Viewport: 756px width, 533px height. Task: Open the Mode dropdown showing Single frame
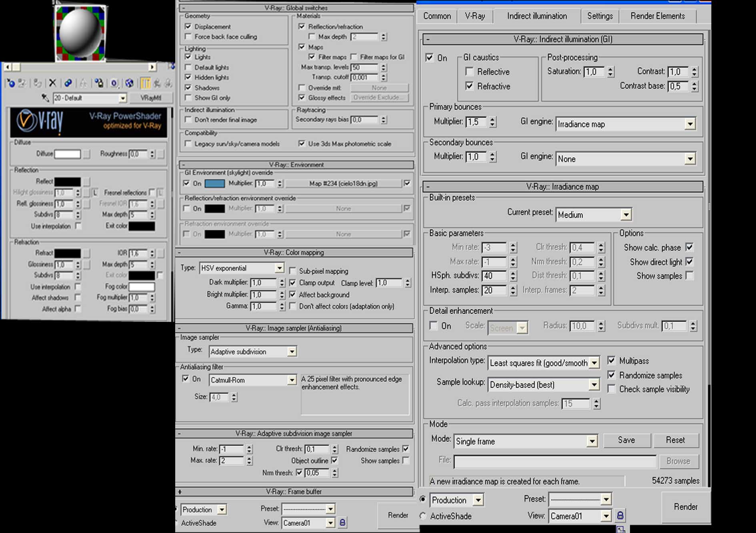click(x=592, y=441)
